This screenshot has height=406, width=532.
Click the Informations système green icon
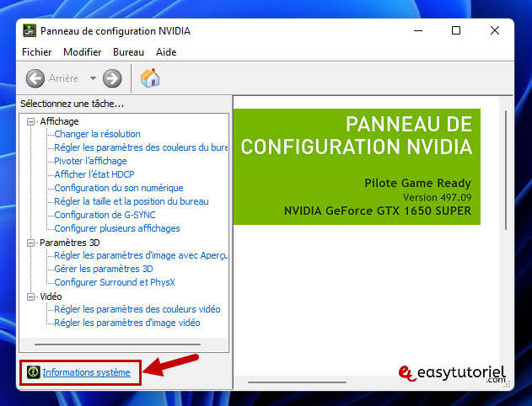33,372
